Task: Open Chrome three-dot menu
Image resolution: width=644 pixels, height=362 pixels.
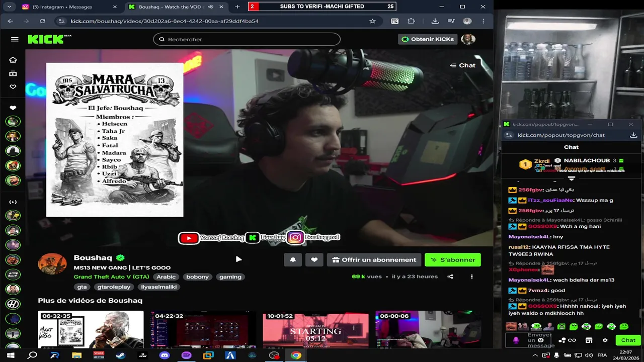Action: point(484,21)
